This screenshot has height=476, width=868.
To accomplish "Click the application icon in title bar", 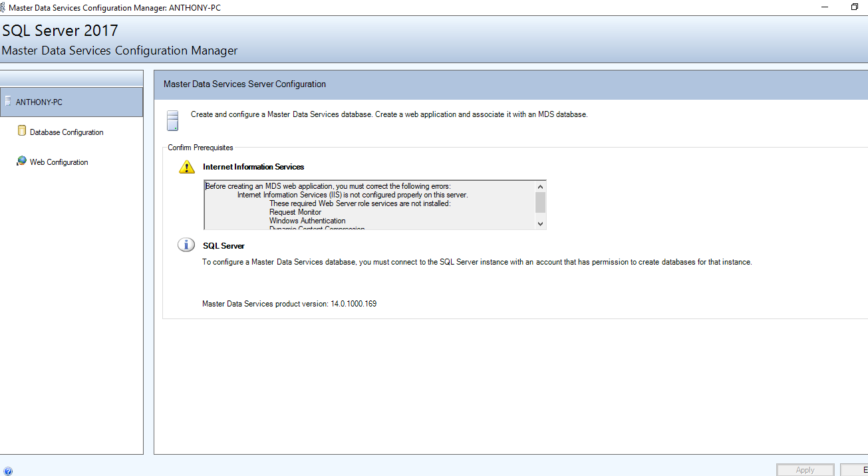I will [4, 7].
